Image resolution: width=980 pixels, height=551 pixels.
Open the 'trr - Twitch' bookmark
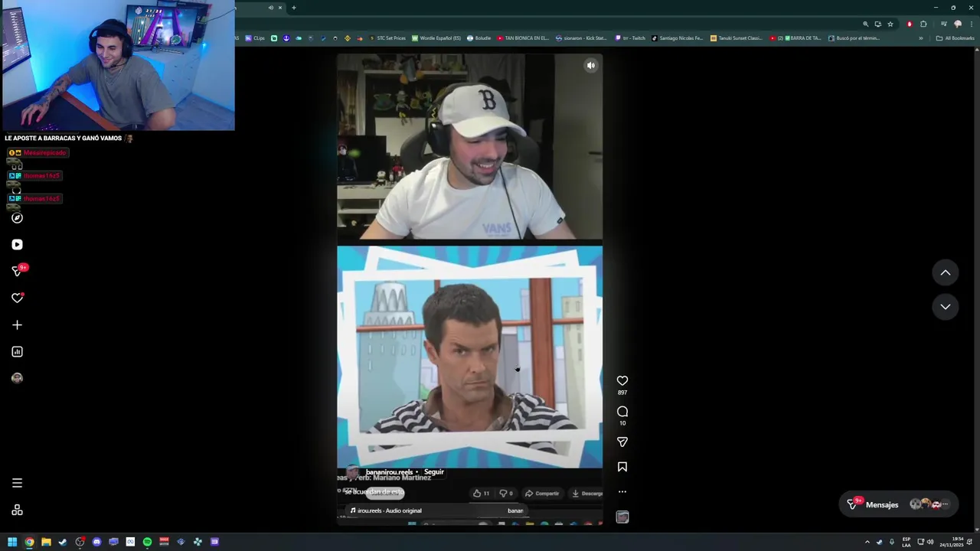click(x=630, y=38)
